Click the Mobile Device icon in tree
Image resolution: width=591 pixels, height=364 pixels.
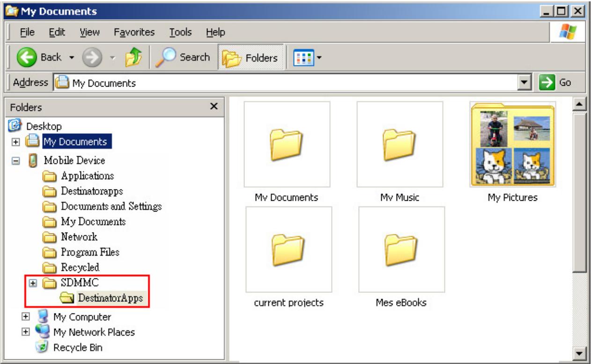32,160
